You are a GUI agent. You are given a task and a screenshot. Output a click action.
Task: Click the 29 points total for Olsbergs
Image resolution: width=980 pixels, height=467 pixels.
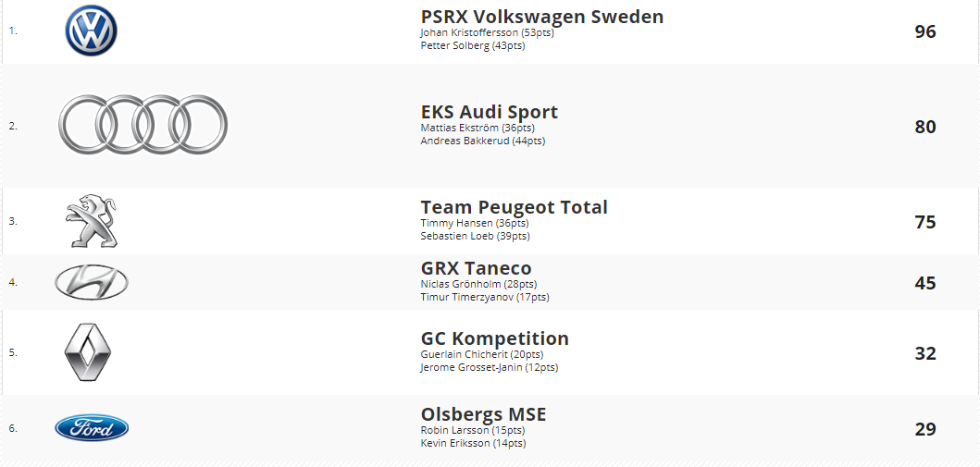point(925,429)
